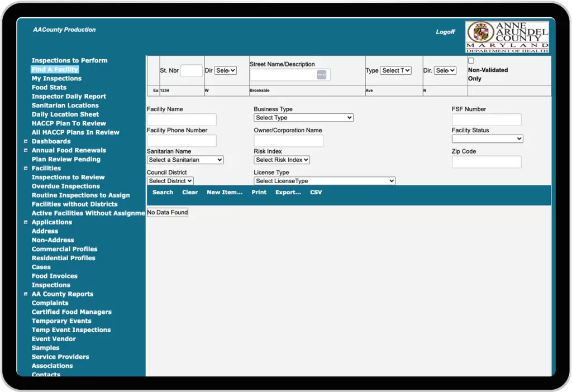Click the Logoff link

click(x=445, y=31)
